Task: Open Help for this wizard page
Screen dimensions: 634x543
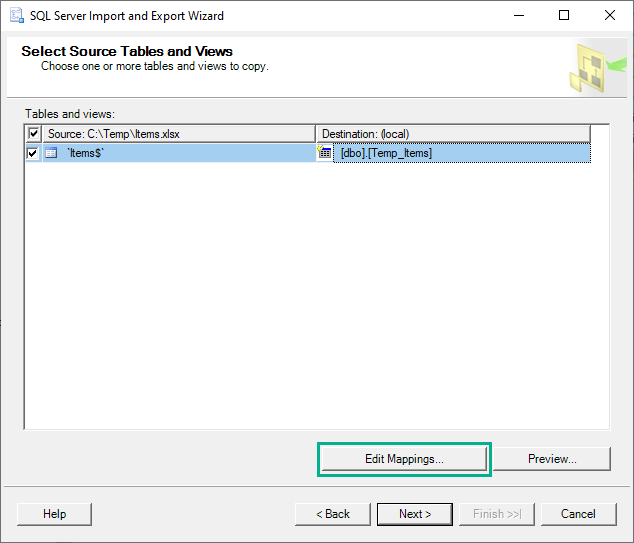Action: point(55,514)
